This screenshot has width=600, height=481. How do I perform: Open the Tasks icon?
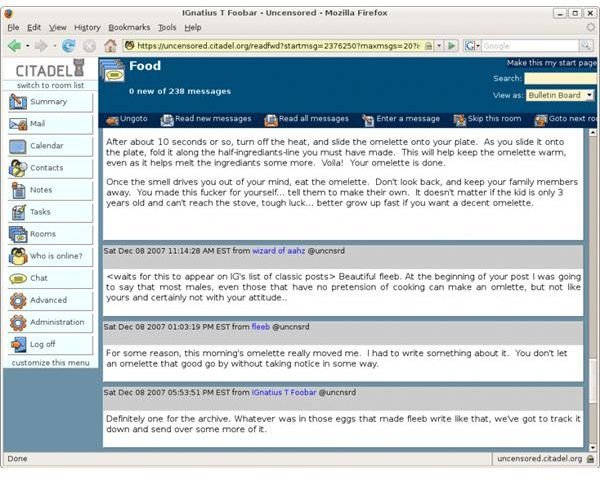tap(18, 212)
